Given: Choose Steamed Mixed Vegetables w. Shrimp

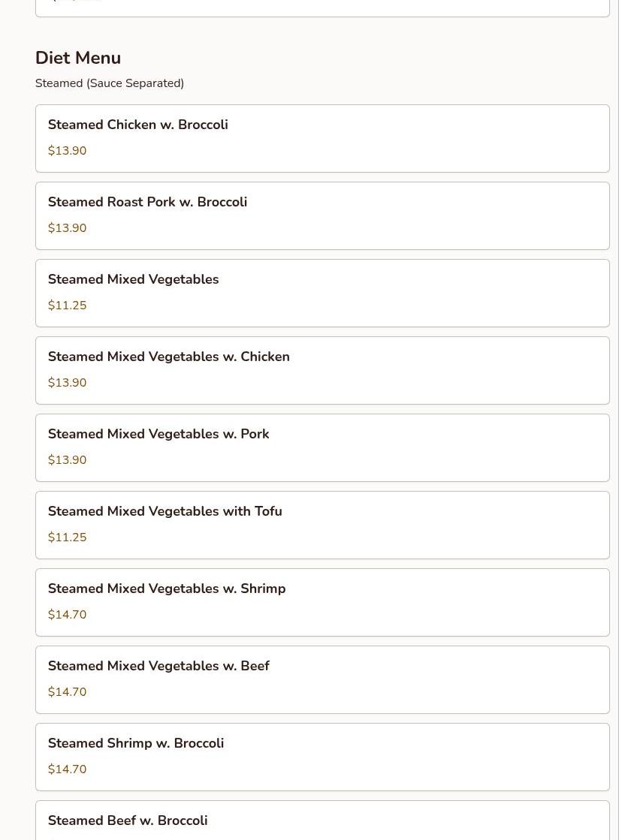Looking at the screenshot, I should [x=166, y=589].
